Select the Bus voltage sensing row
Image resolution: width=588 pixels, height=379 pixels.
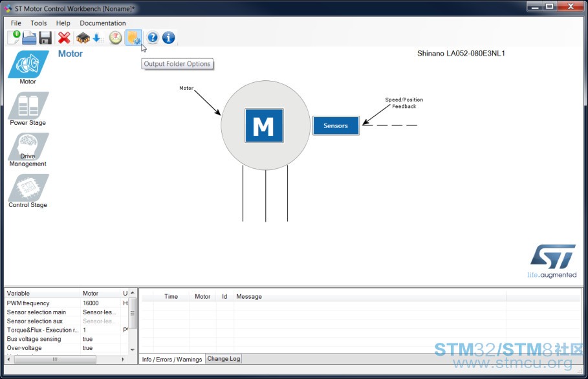67,339
